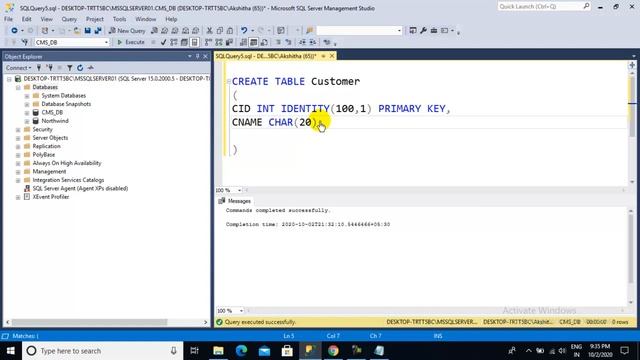The width and height of the screenshot is (640, 360).
Task: Select the SQLQuery5.sql editor tab
Action: [266, 56]
